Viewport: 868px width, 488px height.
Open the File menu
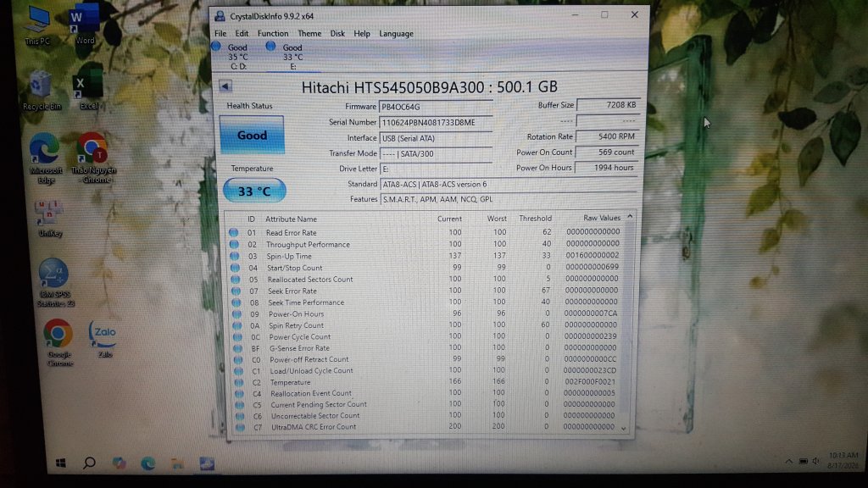click(220, 34)
